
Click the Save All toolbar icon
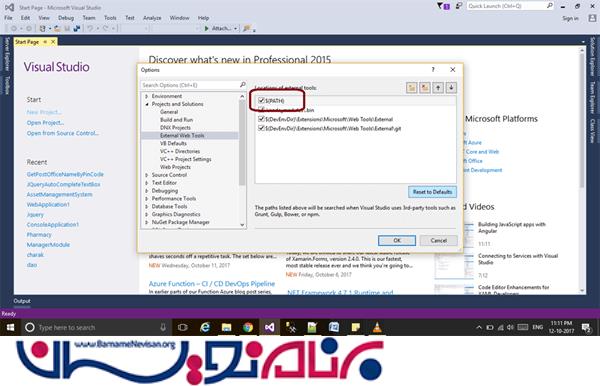[77, 28]
